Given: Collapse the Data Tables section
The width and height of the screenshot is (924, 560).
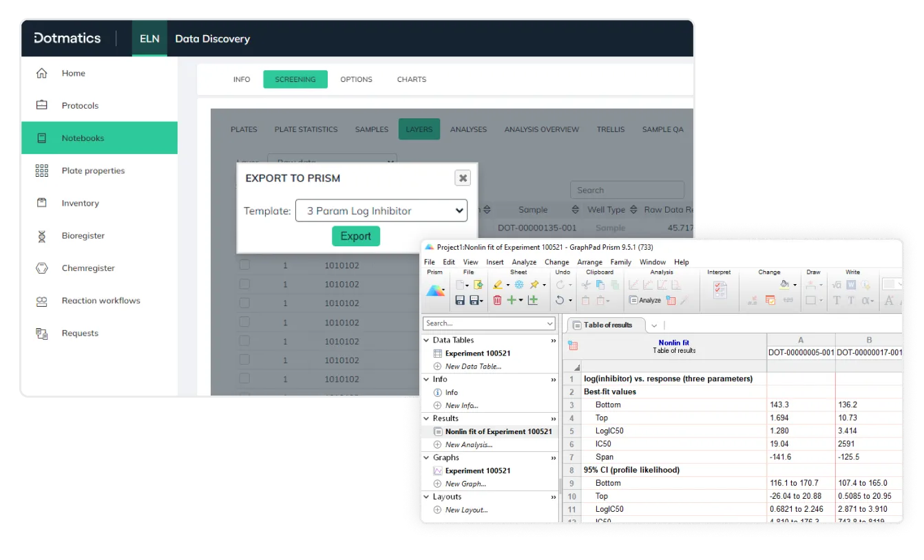Looking at the screenshot, I should click(x=427, y=340).
